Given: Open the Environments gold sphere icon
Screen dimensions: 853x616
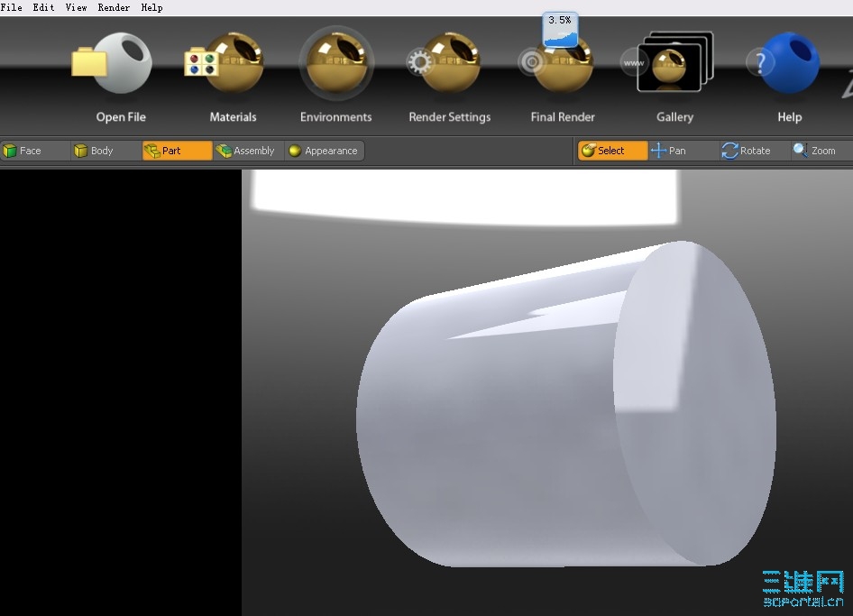Looking at the screenshot, I should (336, 64).
